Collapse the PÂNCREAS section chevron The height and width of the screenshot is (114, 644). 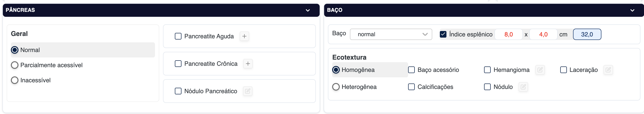coord(308,10)
